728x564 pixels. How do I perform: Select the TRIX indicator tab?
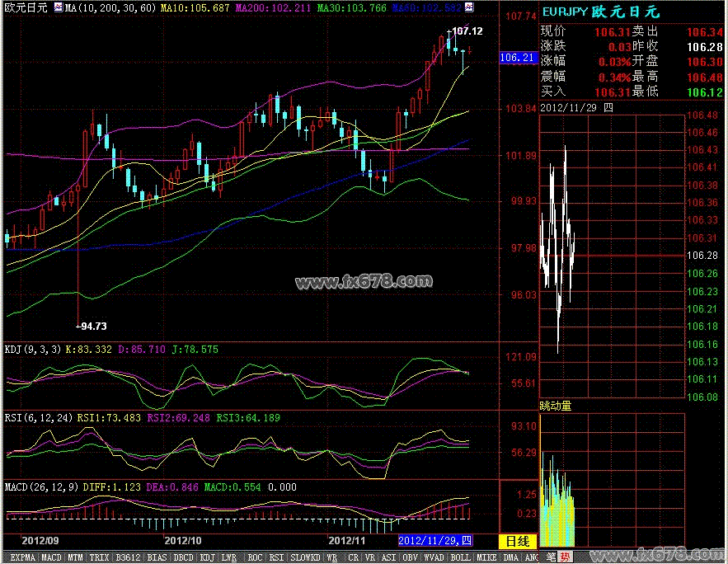coord(100,557)
